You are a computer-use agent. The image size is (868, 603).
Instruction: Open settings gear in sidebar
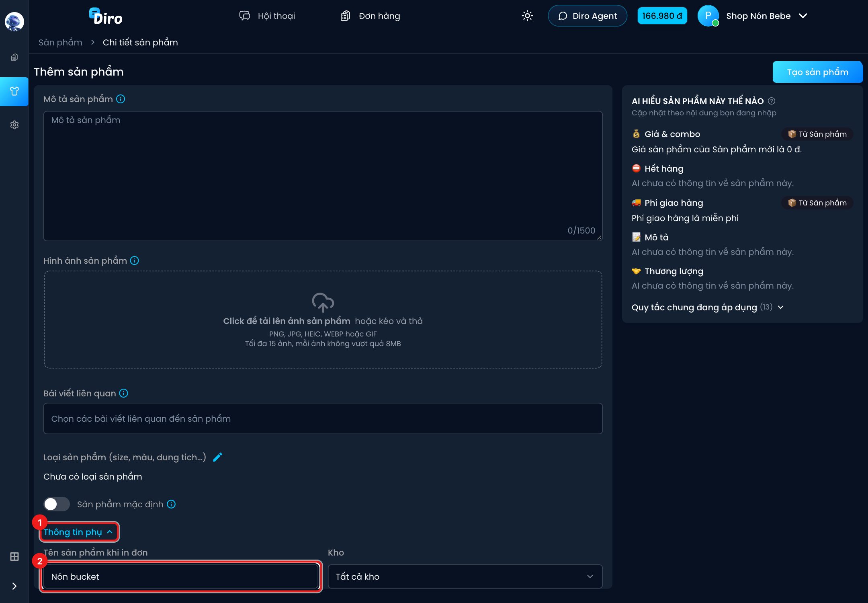[x=14, y=125]
